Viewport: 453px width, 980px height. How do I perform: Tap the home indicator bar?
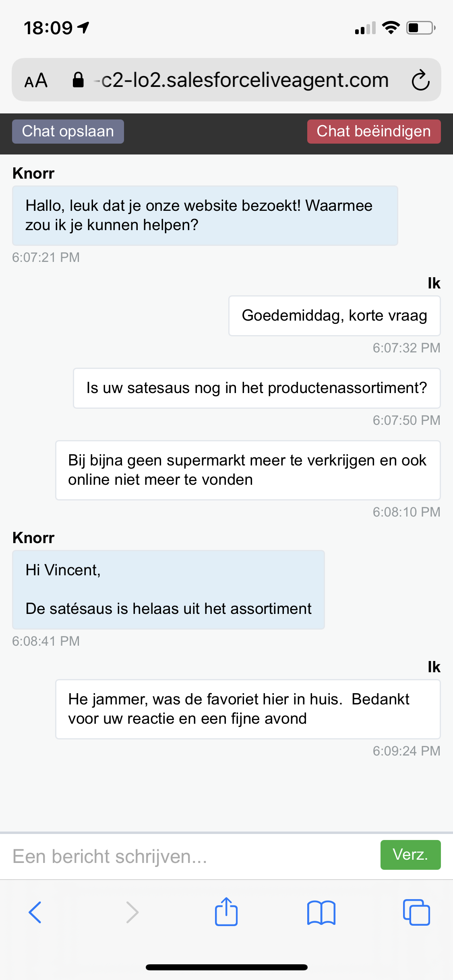pos(226,967)
